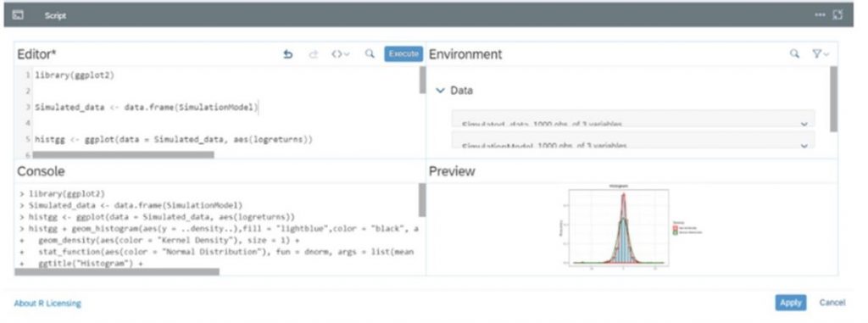
Task: Click the console line with stat_function
Action: coord(225,252)
